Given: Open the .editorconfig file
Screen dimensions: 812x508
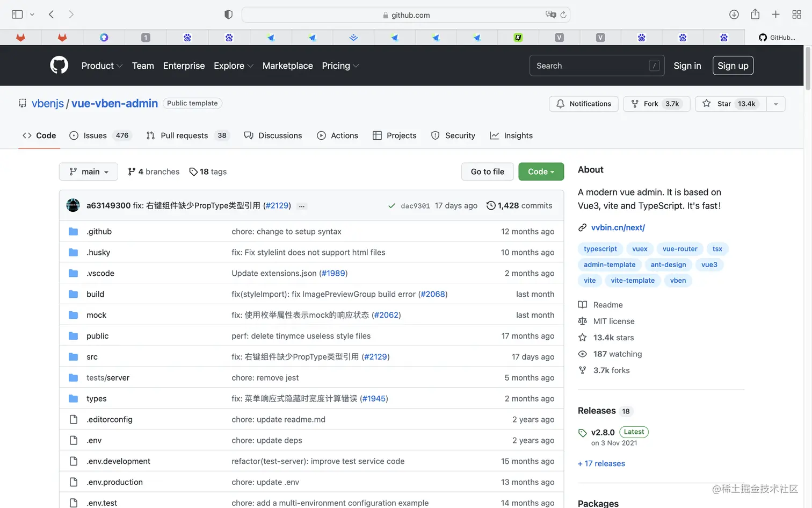Looking at the screenshot, I should point(110,420).
